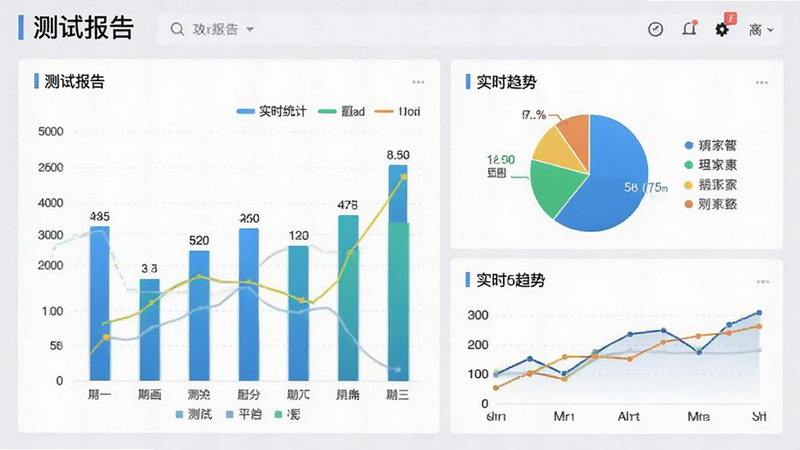Toggle the green line legend entry
The image size is (800, 450).
[341, 111]
